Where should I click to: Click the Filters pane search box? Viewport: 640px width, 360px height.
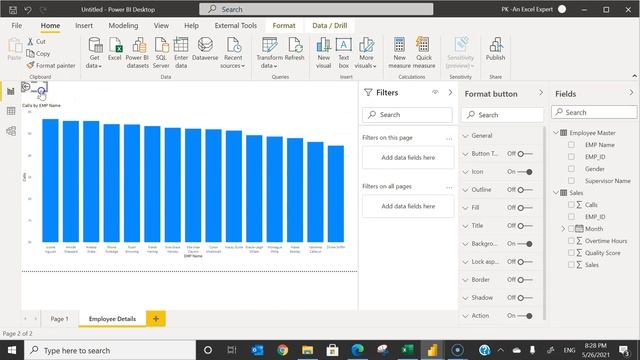[407, 115]
